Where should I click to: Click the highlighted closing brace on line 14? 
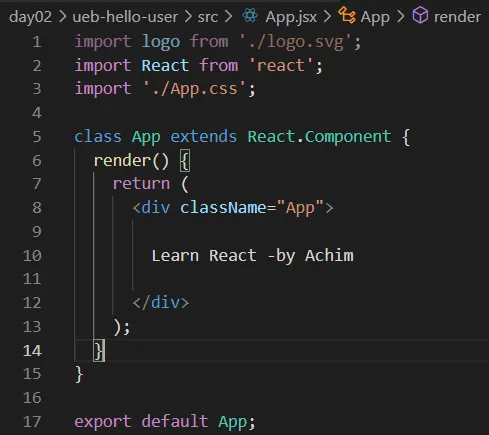coord(99,351)
